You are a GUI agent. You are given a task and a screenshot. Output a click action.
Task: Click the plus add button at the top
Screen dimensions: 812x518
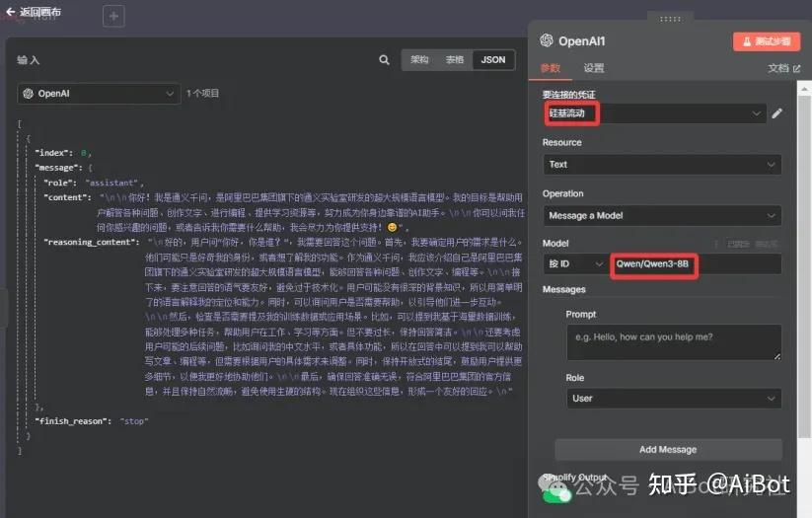tap(113, 17)
